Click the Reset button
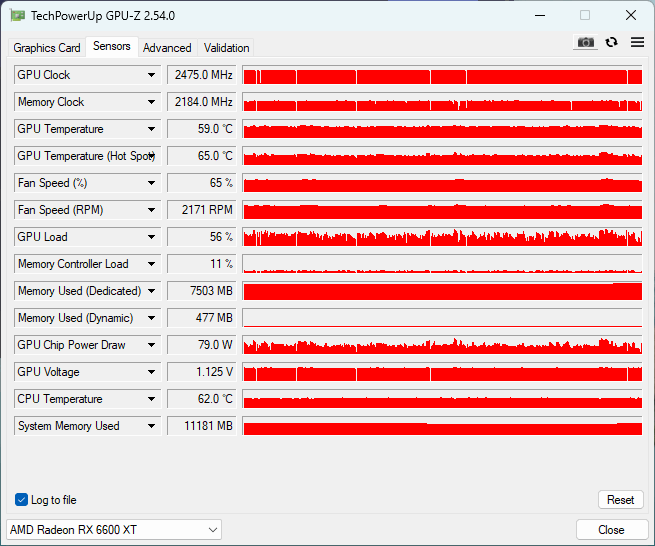The width and height of the screenshot is (655, 546). tap(620, 500)
